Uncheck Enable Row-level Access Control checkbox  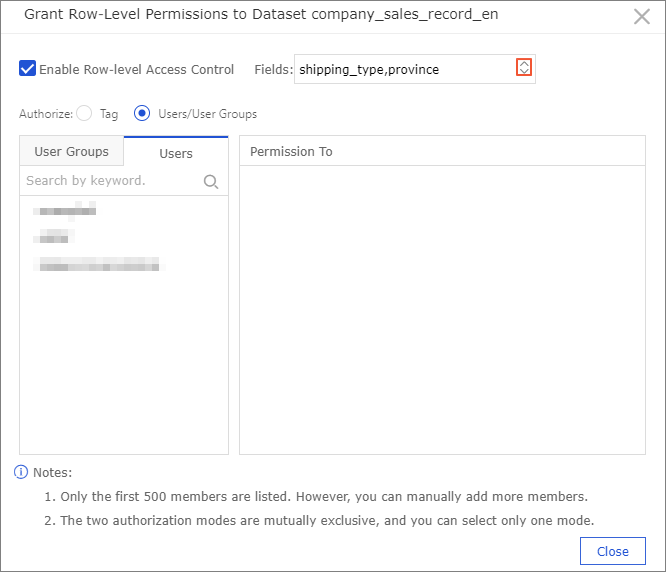(27, 68)
